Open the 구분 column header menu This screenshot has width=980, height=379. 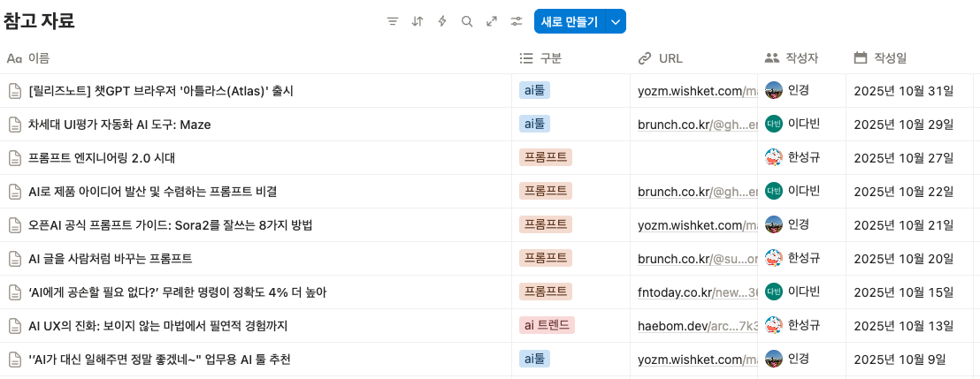pos(550,58)
